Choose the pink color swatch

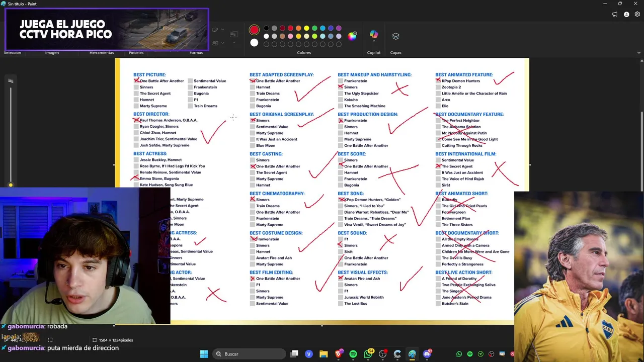(x=290, y=36)
